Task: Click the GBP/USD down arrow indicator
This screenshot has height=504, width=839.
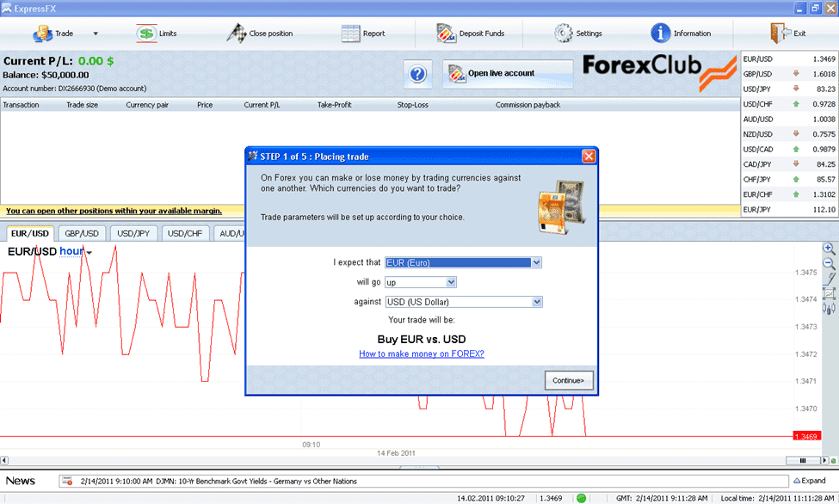Action: [x=796, y=73]
